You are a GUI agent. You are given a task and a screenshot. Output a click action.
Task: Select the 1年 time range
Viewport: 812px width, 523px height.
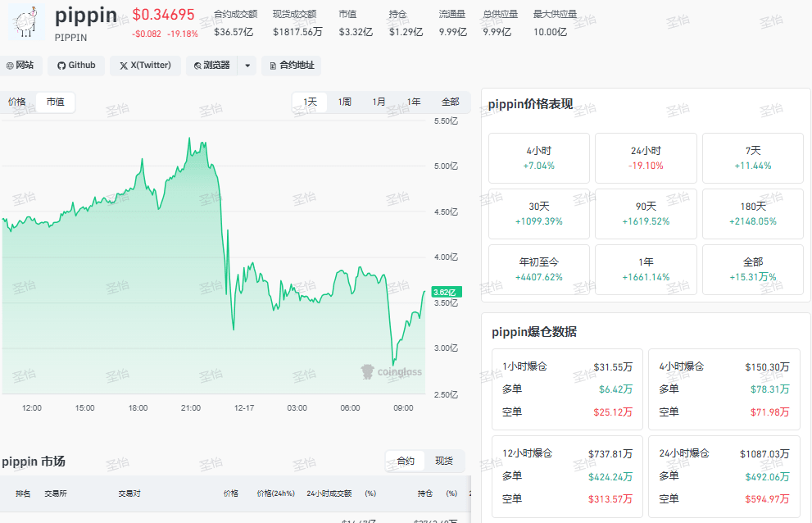(415, 102)
